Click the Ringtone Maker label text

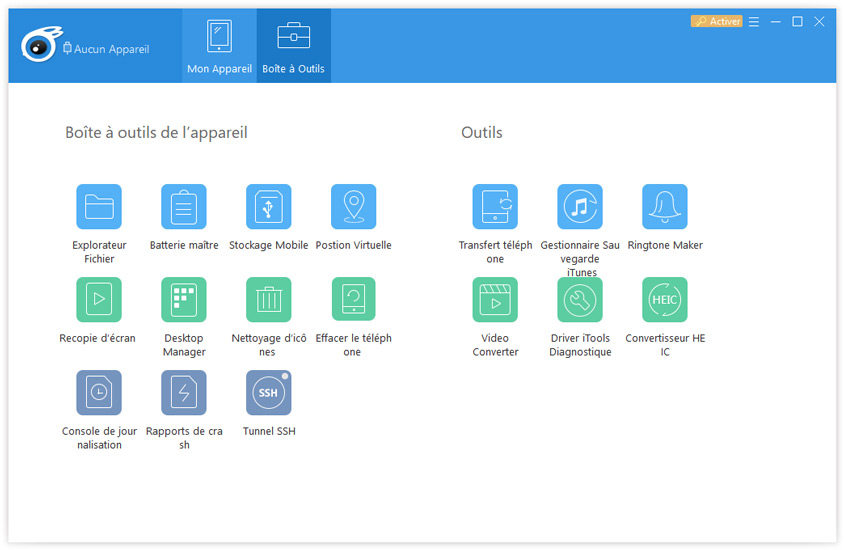coord(665,245)
